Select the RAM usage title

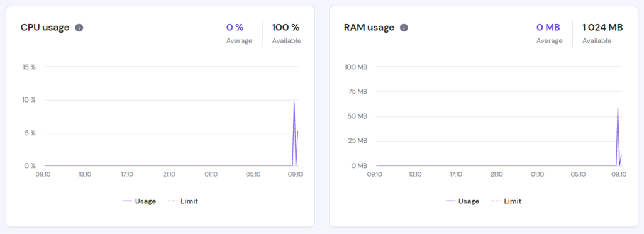tap(369, 28)
